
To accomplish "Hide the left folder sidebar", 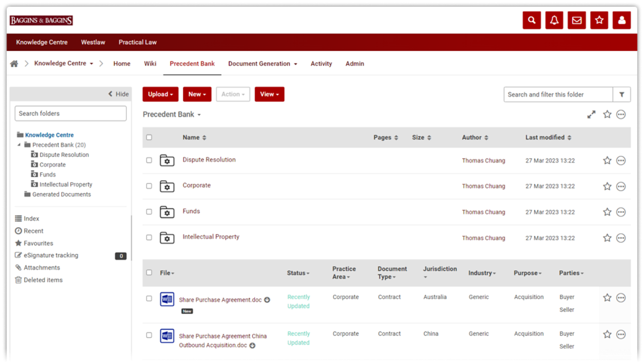I will 119,94.
